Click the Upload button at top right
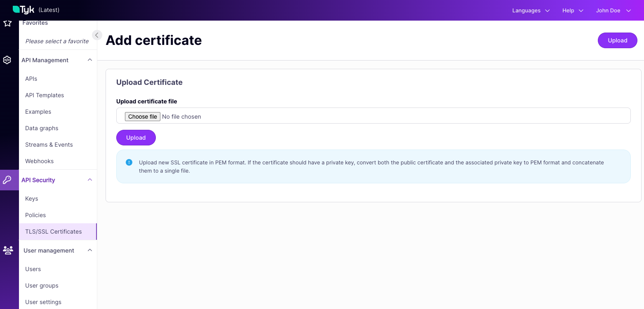644x309 pixels. pos(617,40)
